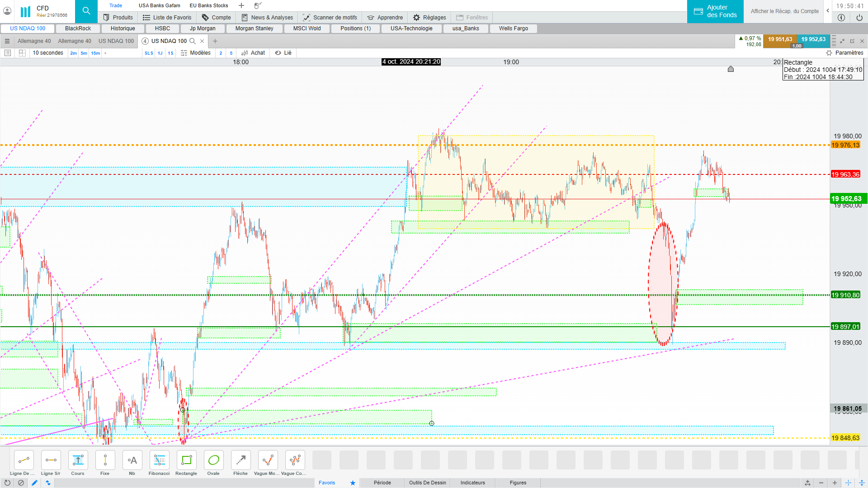Image resolution: width=868 pixels, height=488 pixels.
Task: Click the Nb text annotation tool
Action: tap(132, 460)
